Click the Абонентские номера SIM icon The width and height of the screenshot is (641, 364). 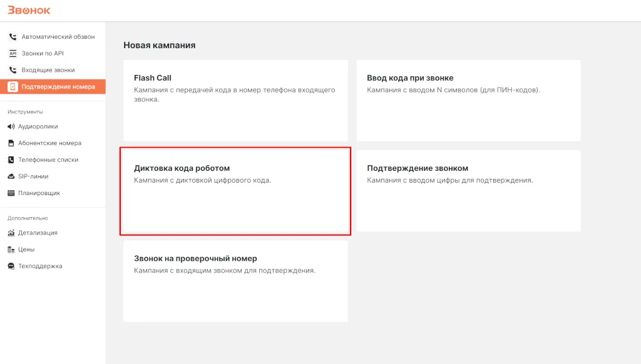point(11,143)
